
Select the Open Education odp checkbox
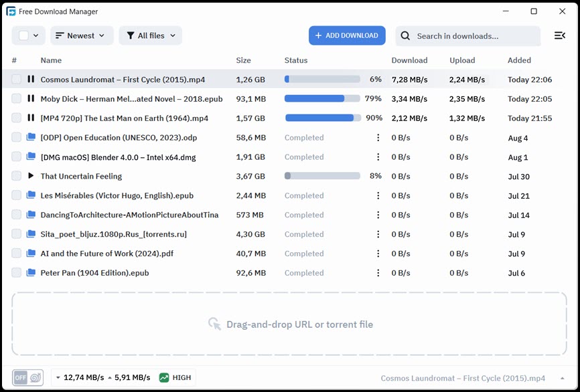click(16, 137)
